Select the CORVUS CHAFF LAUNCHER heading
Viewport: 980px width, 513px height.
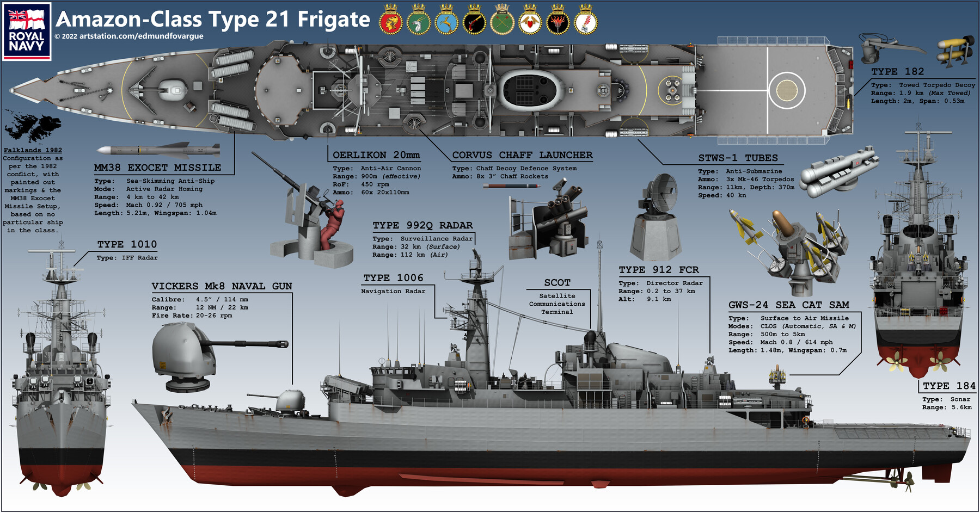pos(523,155)
